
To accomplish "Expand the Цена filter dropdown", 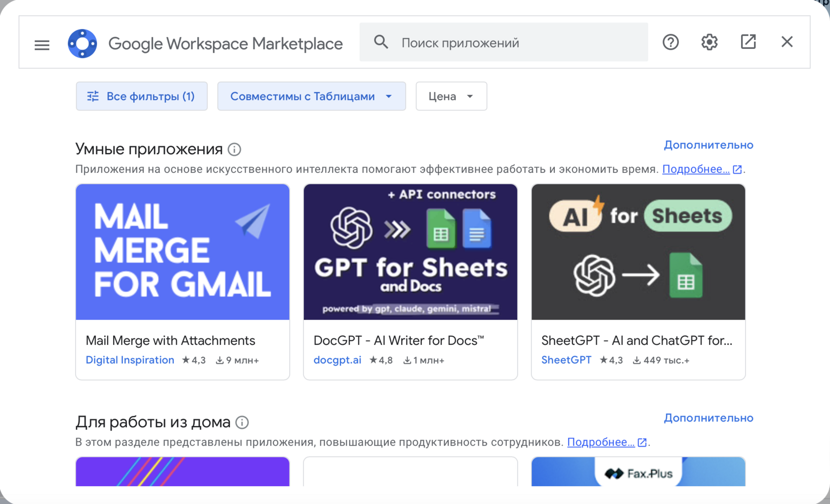I will tap(452, 96).
